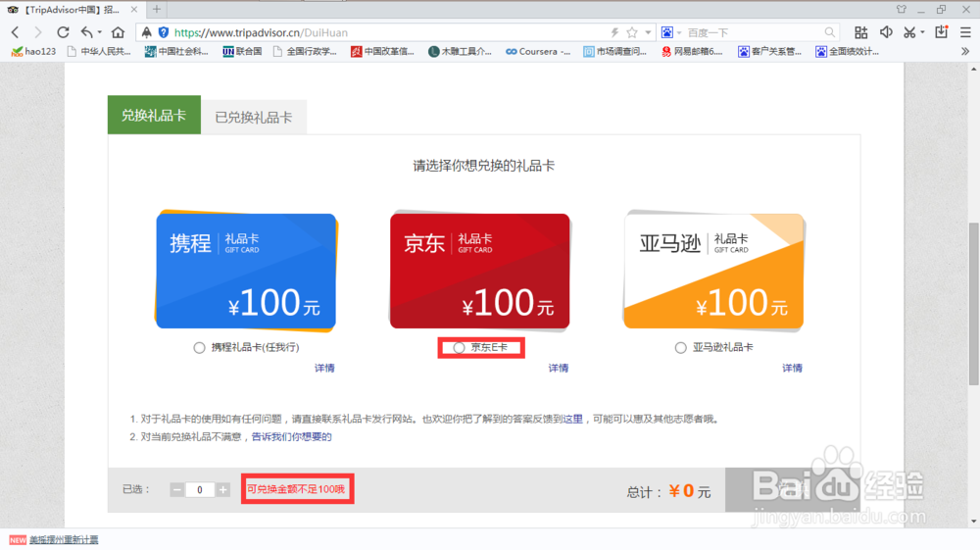
Task: Click the scrollbar down arrow
Action: click(x=974, y=522)
